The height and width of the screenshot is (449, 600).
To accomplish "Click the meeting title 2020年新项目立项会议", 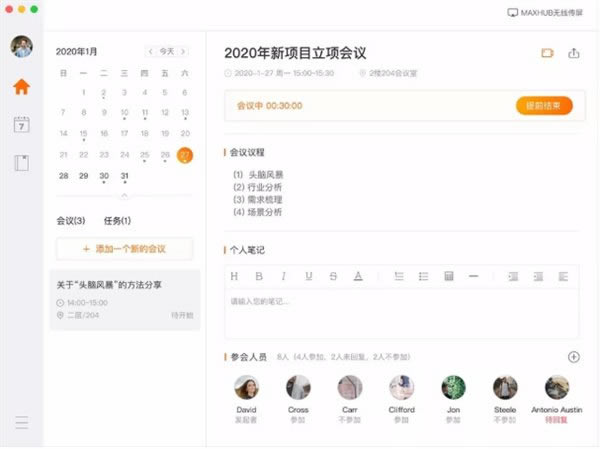I will tap(295, 53).
